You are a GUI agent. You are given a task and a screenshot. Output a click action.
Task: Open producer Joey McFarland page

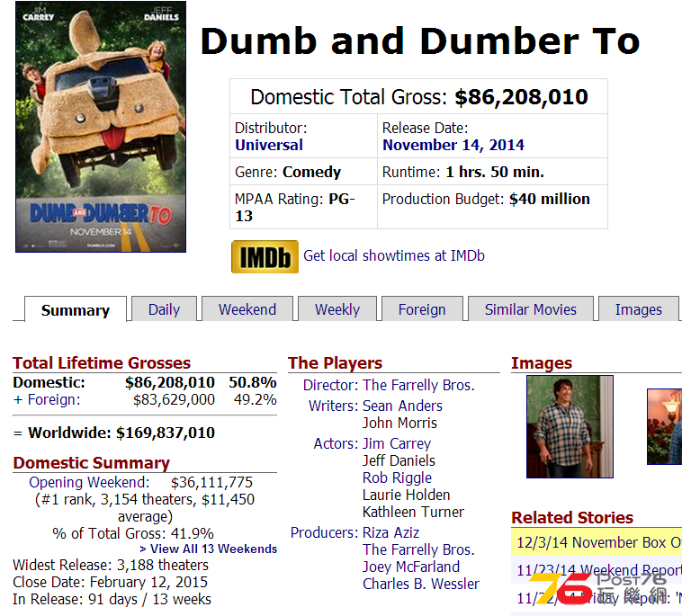[x=411, y=567]
